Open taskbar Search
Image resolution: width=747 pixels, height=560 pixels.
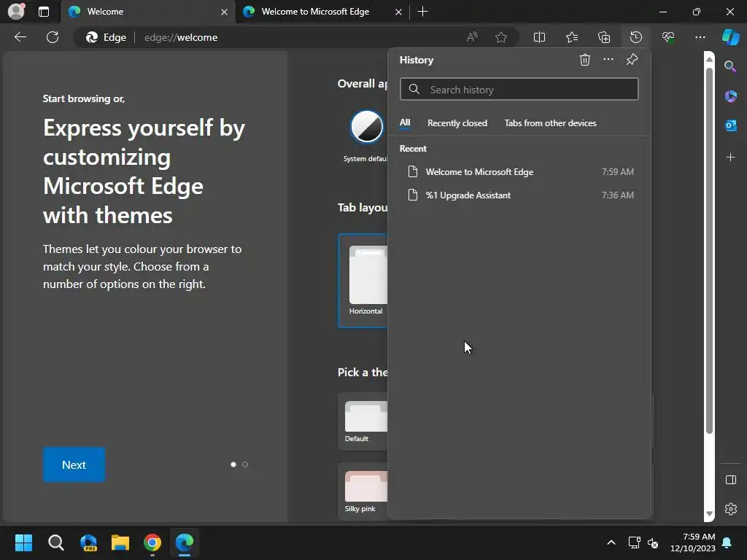click(55, 542)
